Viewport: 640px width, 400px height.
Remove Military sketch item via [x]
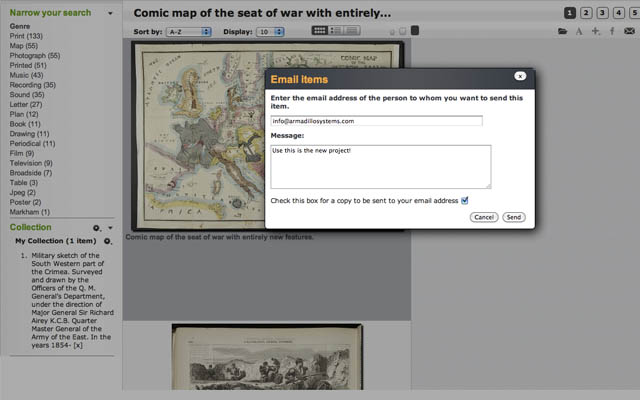(x=78, y=345)
